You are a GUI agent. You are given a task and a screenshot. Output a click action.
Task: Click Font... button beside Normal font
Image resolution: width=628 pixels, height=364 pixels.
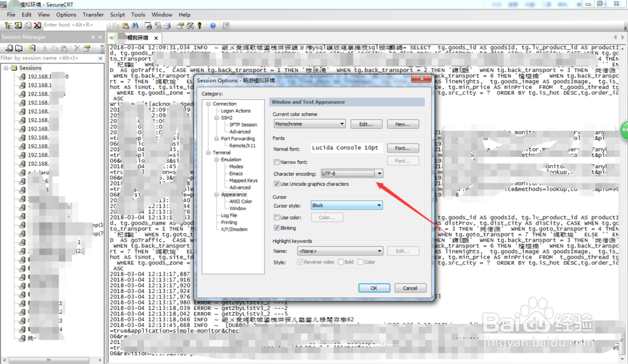tap(403, 148)
